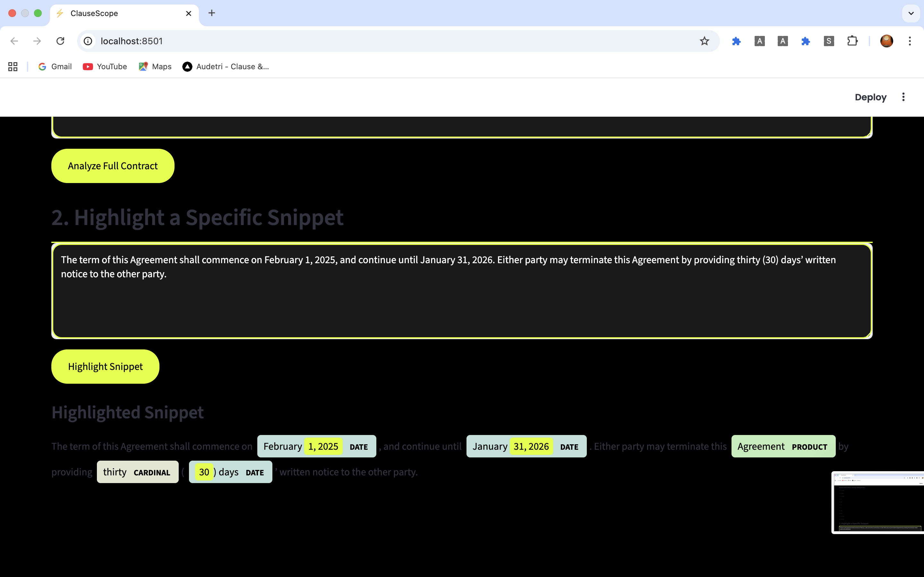
Task: Expand the tab search dropdown arrow
Action: (x=911, y=13)
